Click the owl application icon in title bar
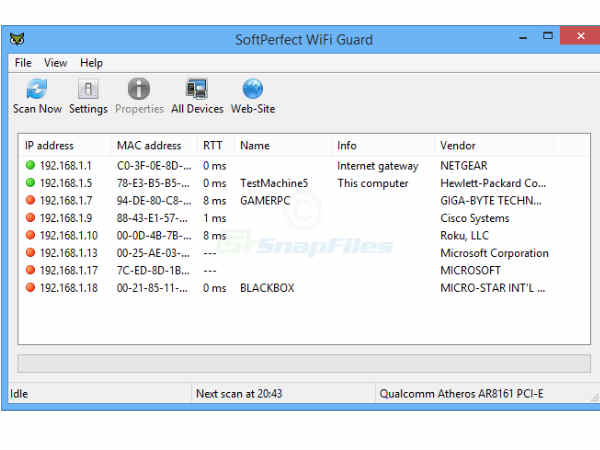The height and width of the screenshot is (450, 600). tap(17, 39)
